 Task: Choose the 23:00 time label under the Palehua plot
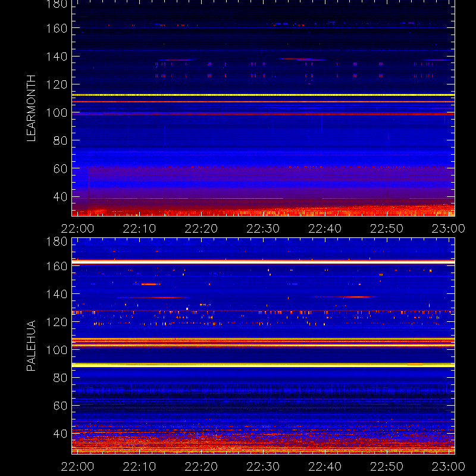coord(449,466)
